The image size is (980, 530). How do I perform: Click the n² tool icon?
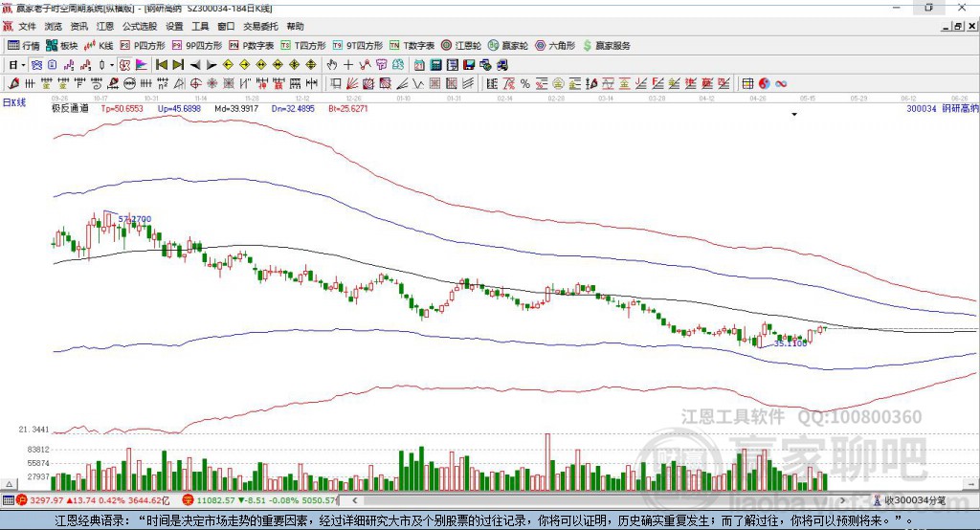pyautogui.click(x=163, y=84)
